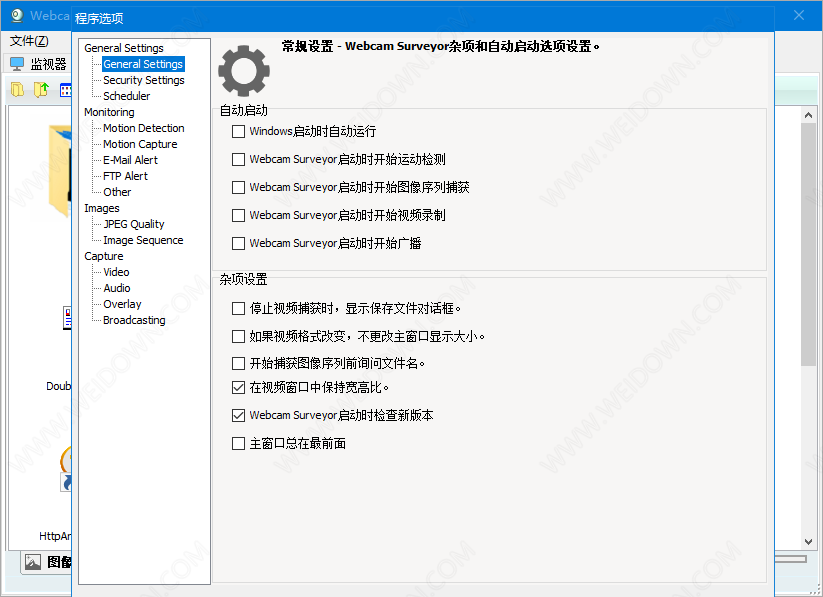Click the down arrow of the right scrollbar
823x597 pixels.
[809, 541]
